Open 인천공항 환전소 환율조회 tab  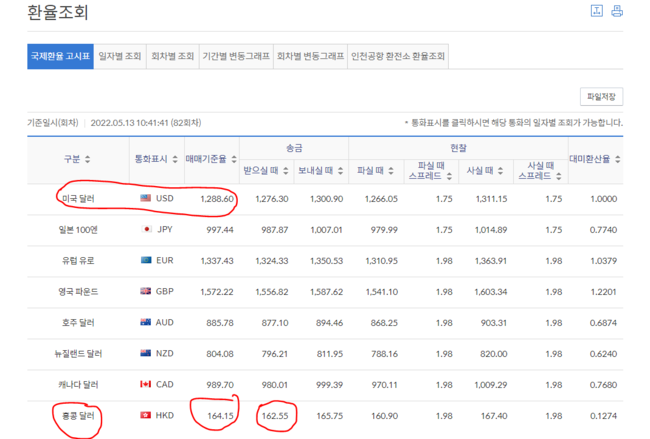click(x=398, y=56)
